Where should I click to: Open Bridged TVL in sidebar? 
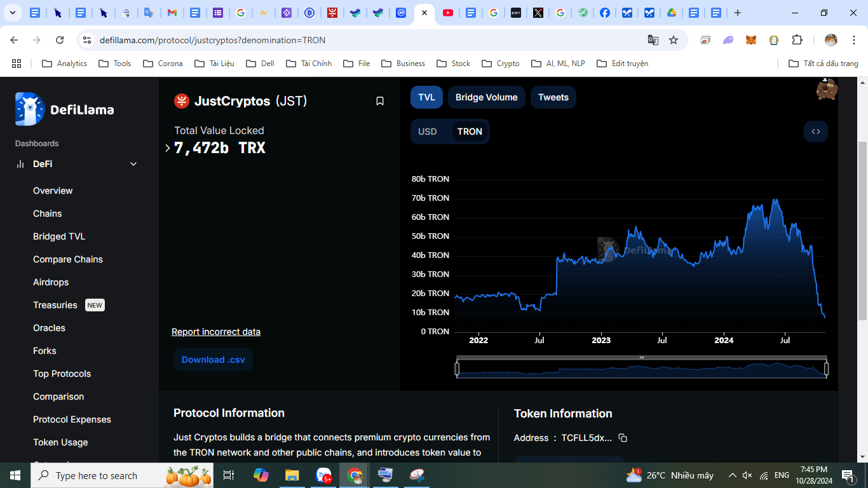click(59, 236)
